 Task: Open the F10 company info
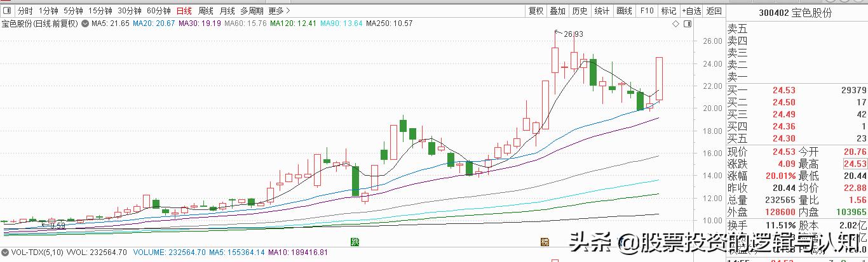[647, 11]
